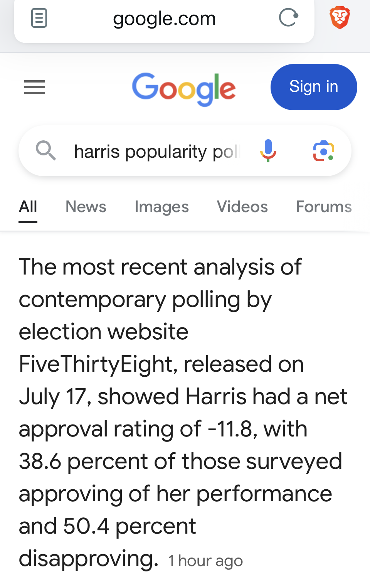Reload the google.com page

[x=289, y=17]
